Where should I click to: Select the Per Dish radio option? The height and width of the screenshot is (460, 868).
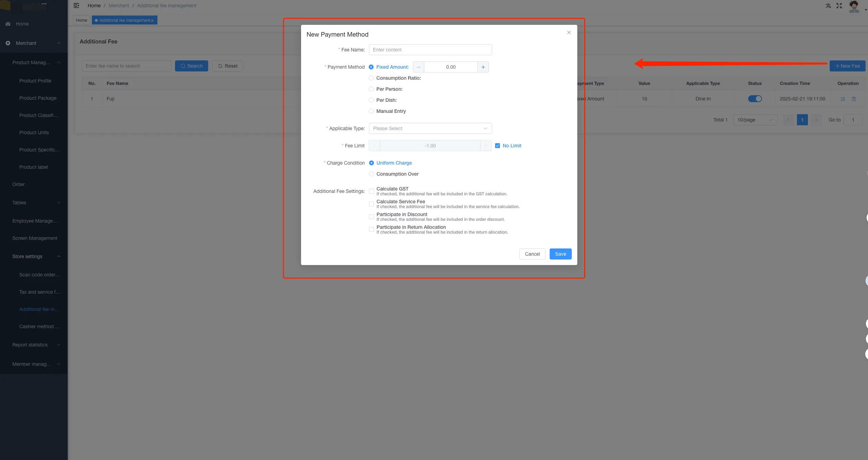click(371, 100)
